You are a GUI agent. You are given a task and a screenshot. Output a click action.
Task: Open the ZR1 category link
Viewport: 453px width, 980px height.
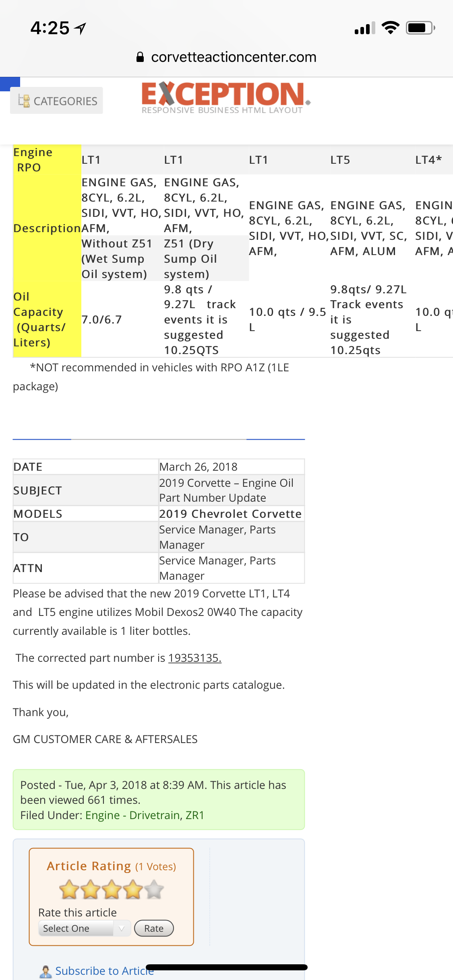[x=195, y=815]
